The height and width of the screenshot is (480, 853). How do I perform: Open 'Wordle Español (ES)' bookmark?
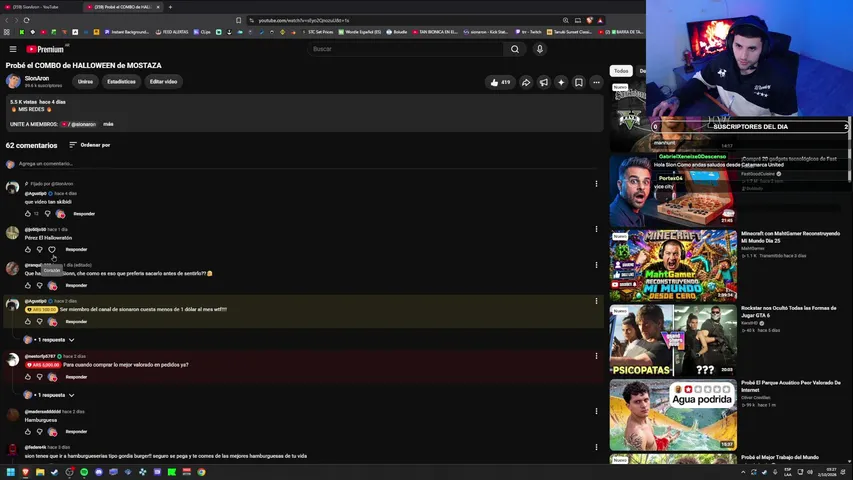click(x=360, y=32)
